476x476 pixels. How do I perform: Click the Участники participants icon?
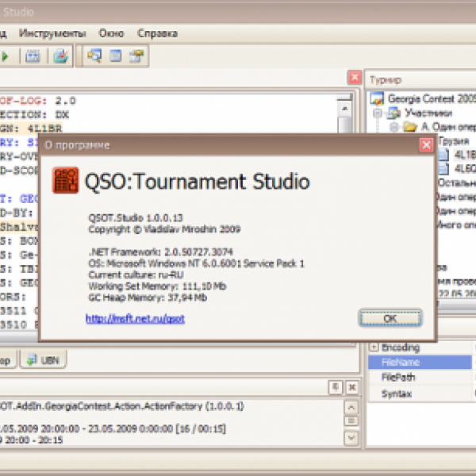click(393, 113)
